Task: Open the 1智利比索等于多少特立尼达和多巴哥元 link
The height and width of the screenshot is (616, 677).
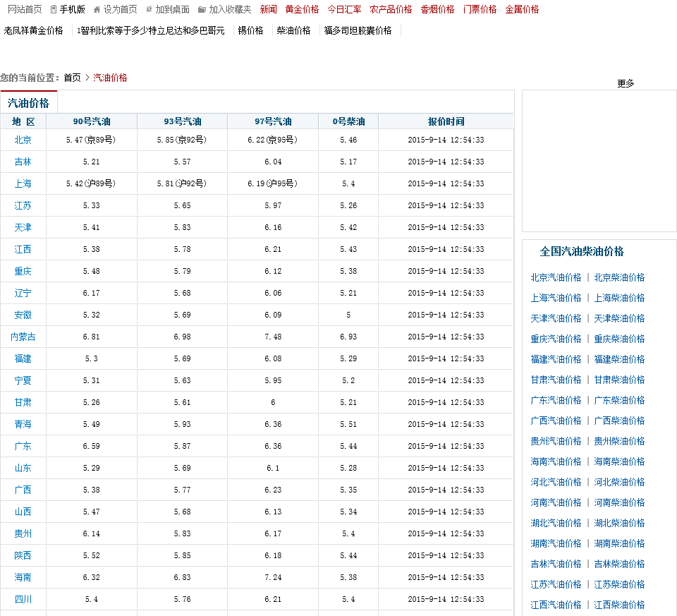Action: click(151, 30)
